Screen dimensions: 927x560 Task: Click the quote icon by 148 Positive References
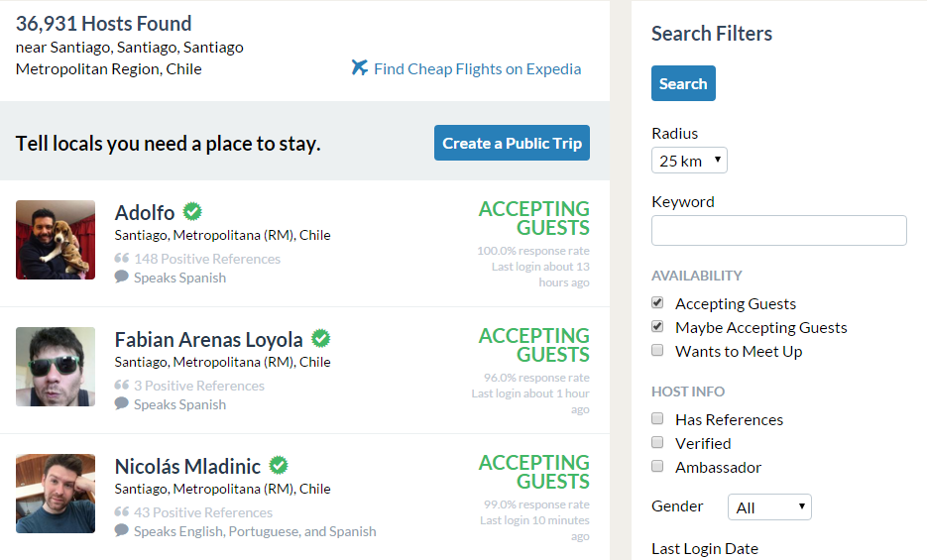tap(122, 259)
